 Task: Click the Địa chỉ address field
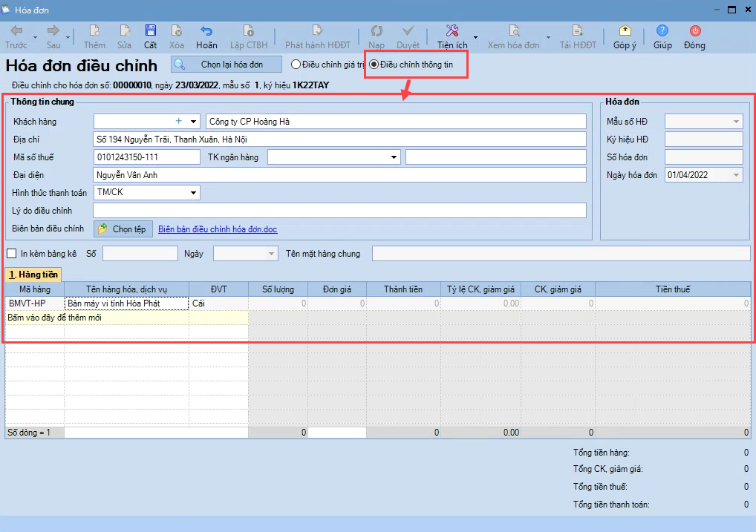[x=339, y=139]
